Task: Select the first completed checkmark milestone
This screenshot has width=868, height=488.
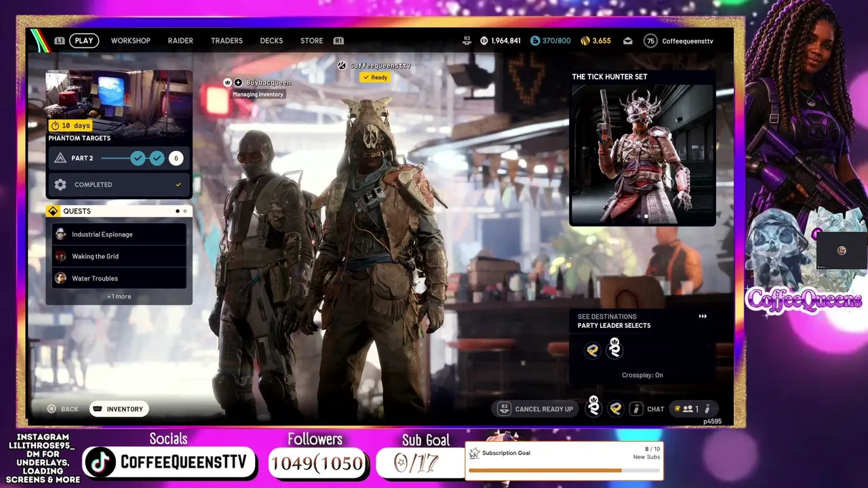Action: (x=138, y=158)
